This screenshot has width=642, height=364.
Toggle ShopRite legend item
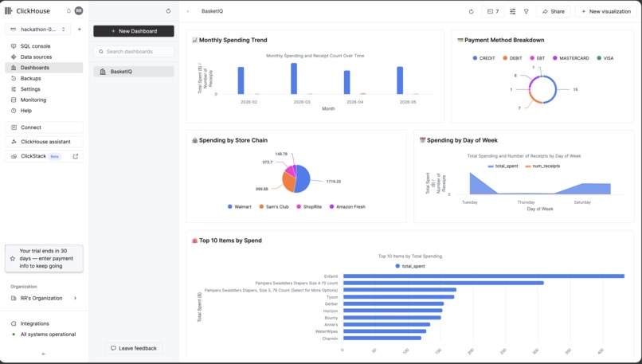coord(309,207)
